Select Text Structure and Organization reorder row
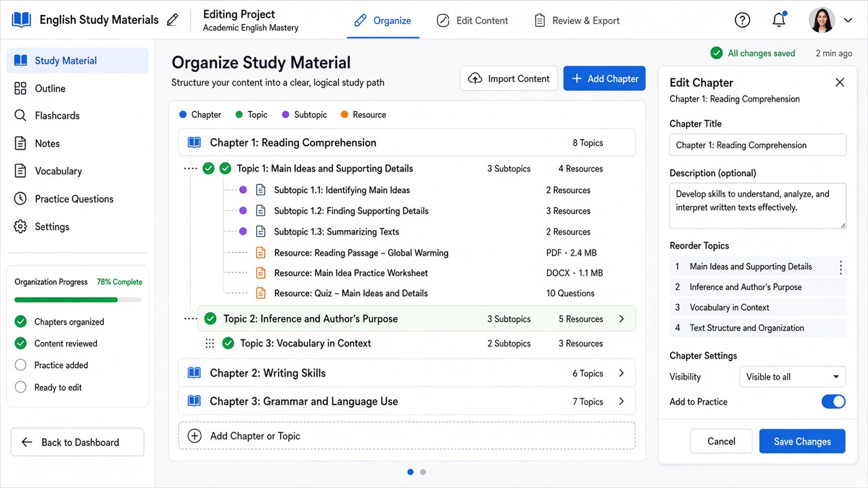The height and width of the screenshot is (488, 868). click(757, 328)
